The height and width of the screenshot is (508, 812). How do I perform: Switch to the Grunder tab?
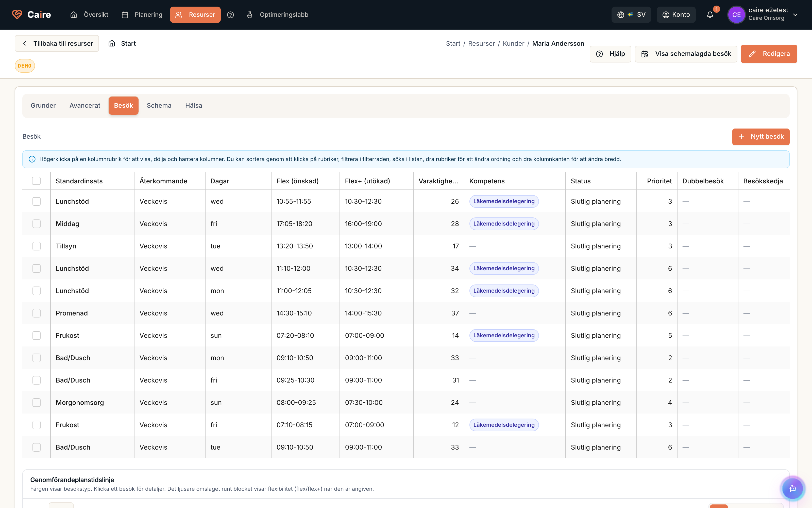(43, 105)
